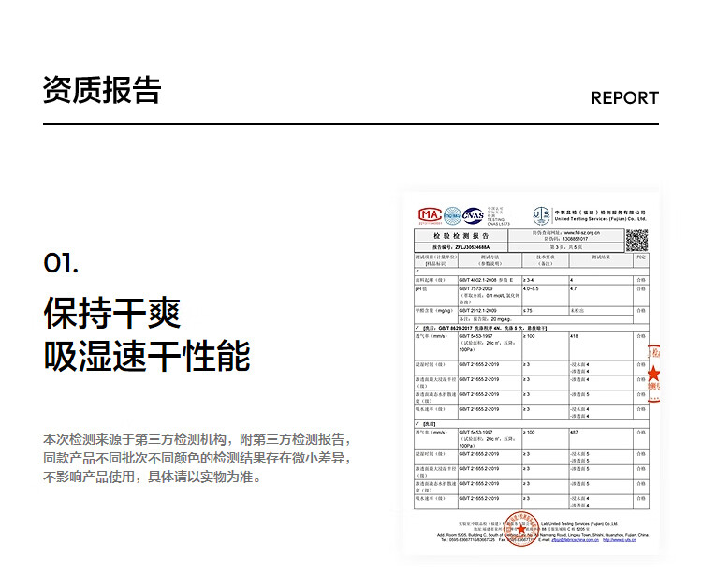Click the 01. section number

[61, 263]
